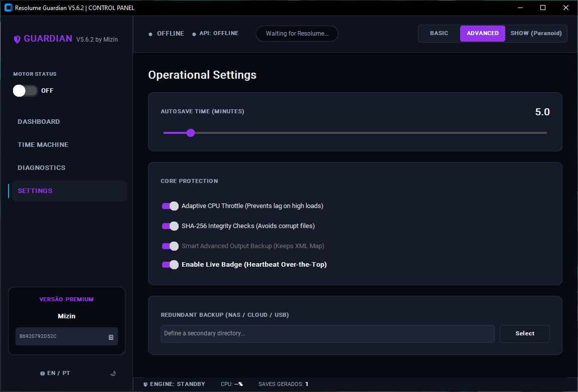Image resolution: width=578 pixels, height=392 pixels.
Task: Click the globe icon beside EN / PT
Action: tap(42, 373)
